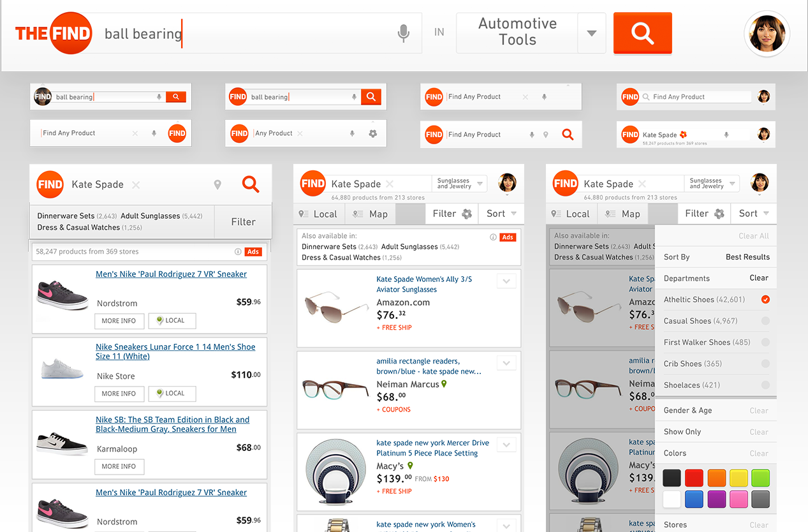Click MORE INFO under Nike Store
This screenshot has width=808, height=532.
(x=119, y=394)
